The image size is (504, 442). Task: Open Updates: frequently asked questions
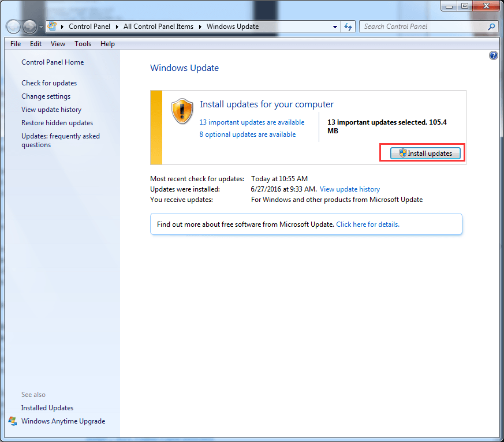pos(61,140)
